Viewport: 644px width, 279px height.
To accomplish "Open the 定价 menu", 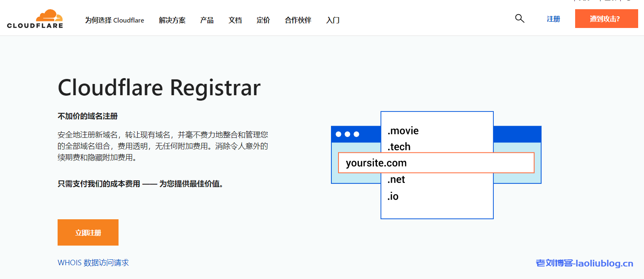I will coord(263,20).
